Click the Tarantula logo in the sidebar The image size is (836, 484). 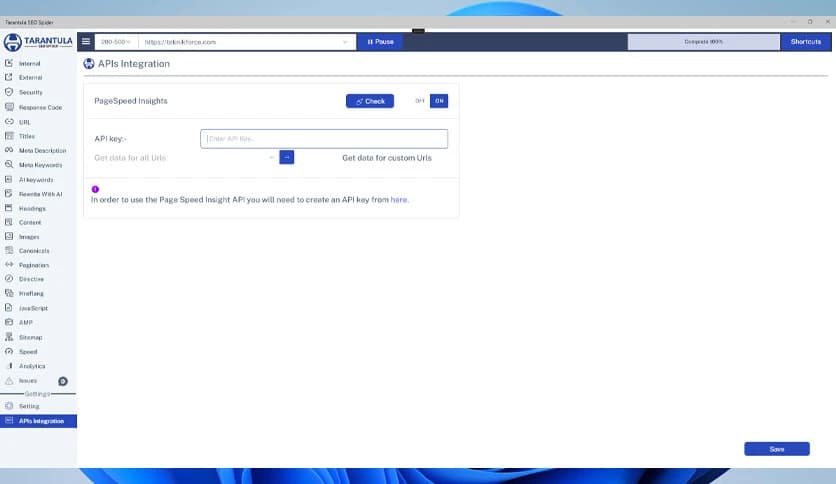pos(38,42)
